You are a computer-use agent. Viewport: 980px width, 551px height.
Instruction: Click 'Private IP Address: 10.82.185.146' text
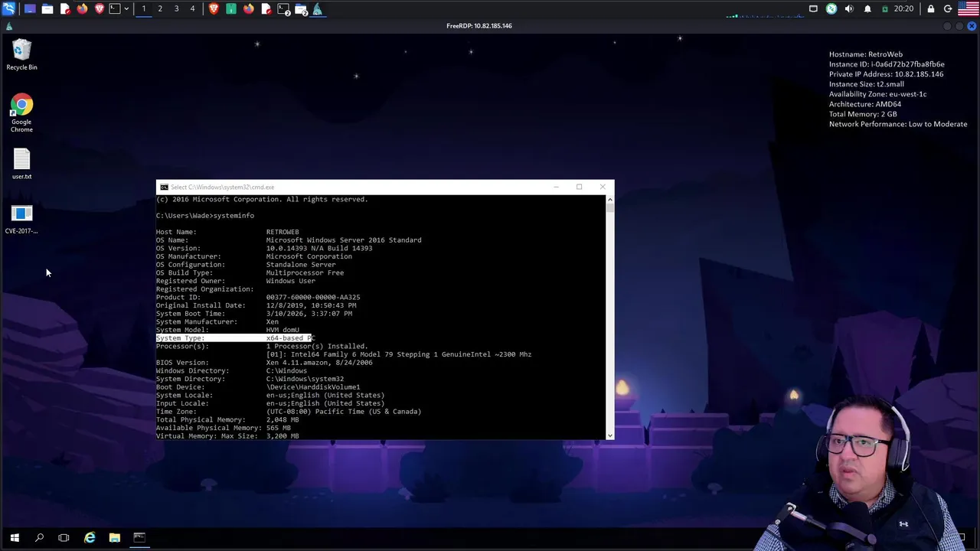tap(887, 74)
